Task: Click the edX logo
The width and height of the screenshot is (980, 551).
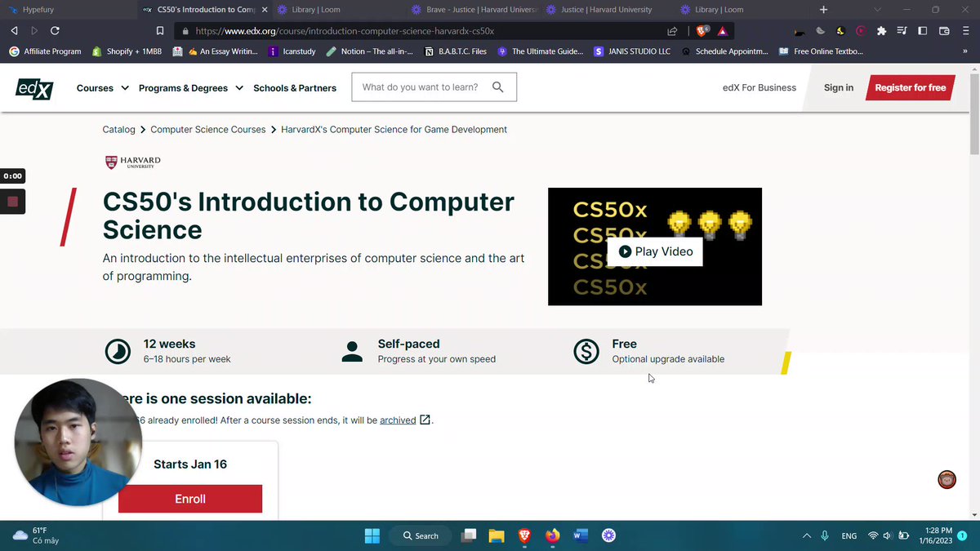Action: [34, 88]
